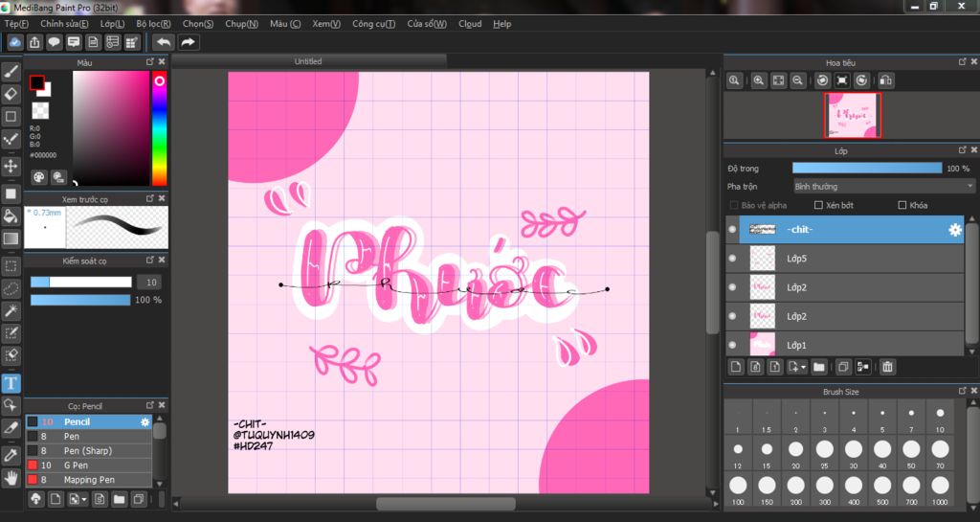Image resolution: width=980 pixels, height=522 pixels.
Task: Select the Hand pan tool
Action: coord(11,478)
